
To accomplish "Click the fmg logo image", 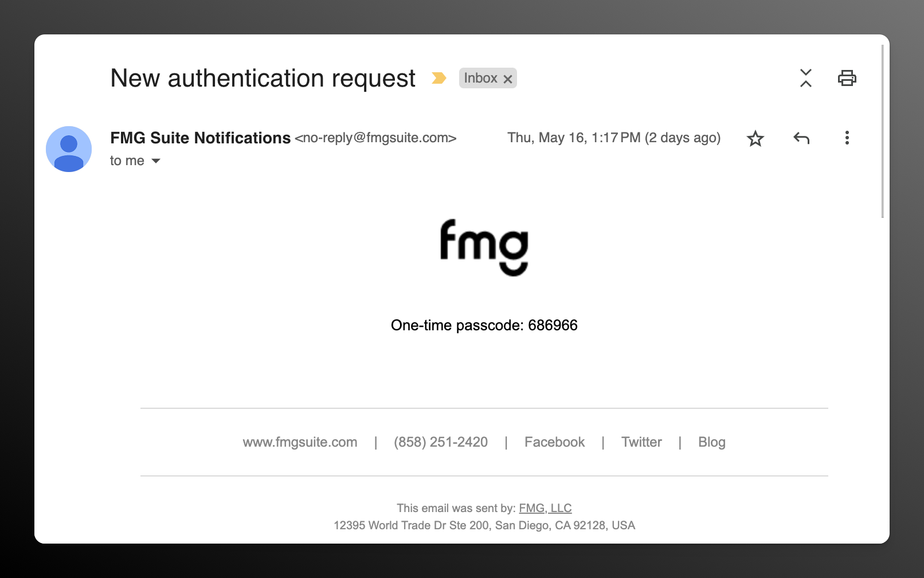I will click(484, 247).
